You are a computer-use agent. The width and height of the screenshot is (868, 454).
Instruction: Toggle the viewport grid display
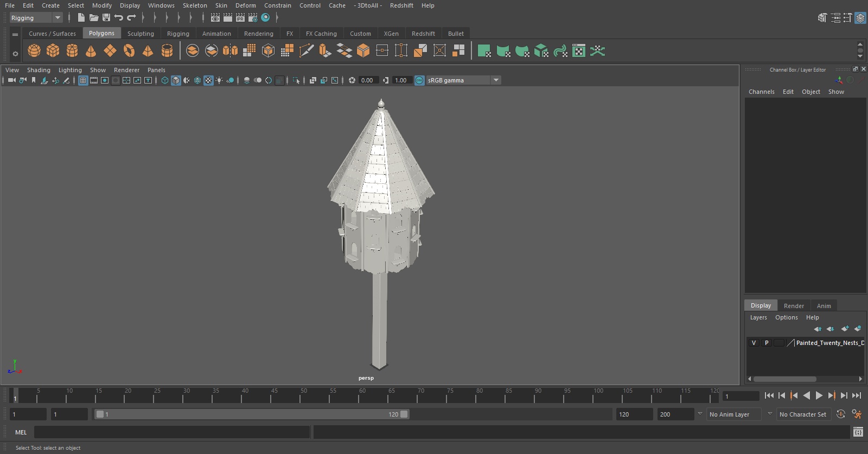(83, 80)
